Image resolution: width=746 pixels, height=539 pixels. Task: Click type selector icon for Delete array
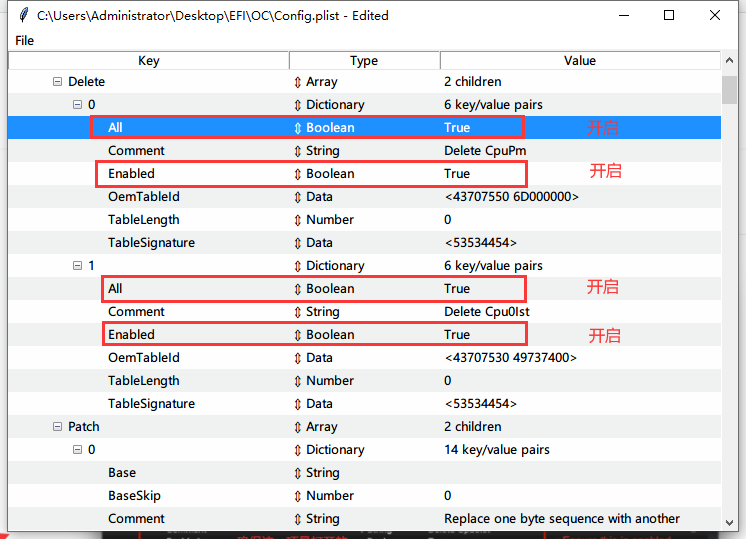pos(297,82)
